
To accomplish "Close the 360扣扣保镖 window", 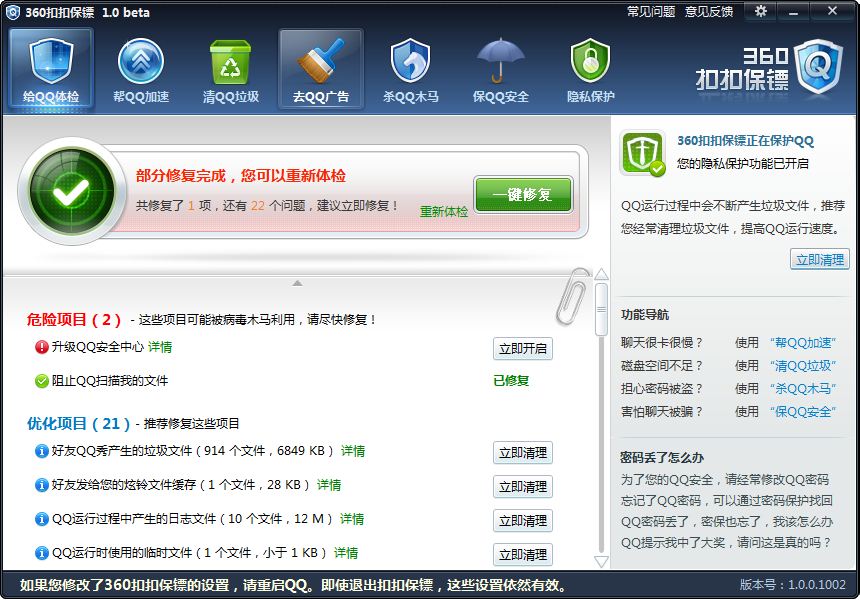I will (833, 11).
